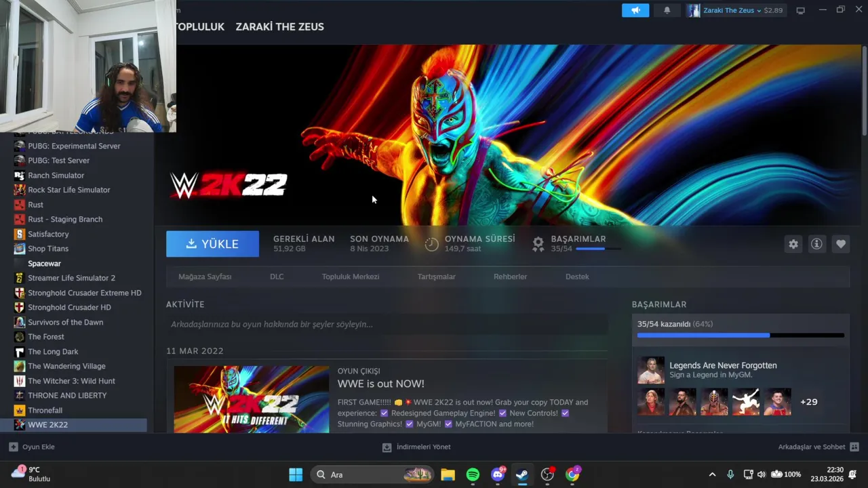Open the Mağaza Sayfası tab

(205, 277)
